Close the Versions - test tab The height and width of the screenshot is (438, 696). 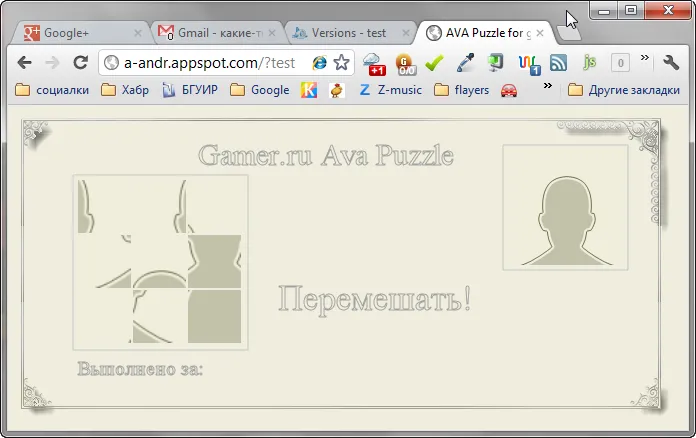point(406,33)
